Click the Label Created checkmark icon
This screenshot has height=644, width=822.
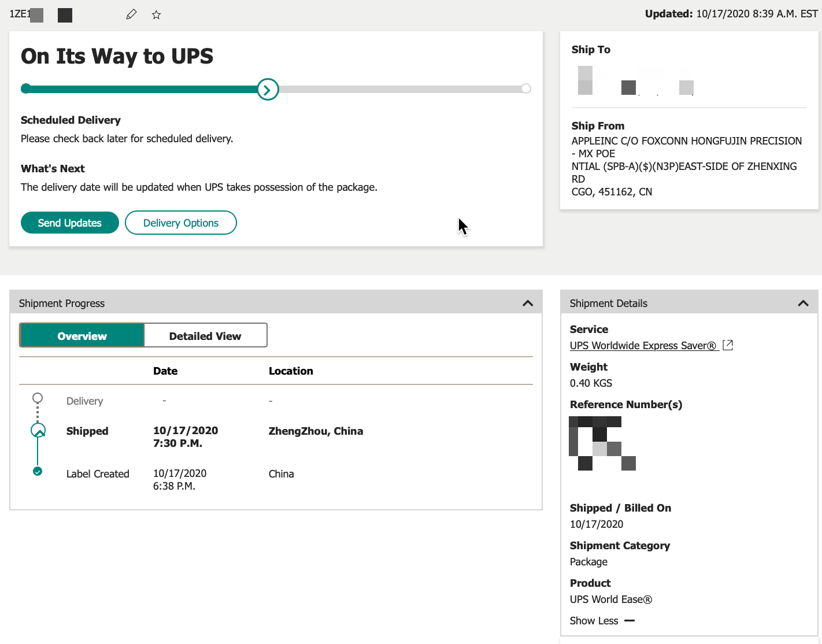tap(38, 471)
